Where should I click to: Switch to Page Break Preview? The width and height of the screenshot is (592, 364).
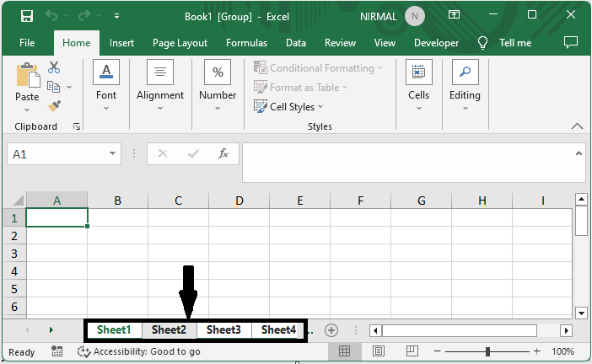click(x=412, y=351)
